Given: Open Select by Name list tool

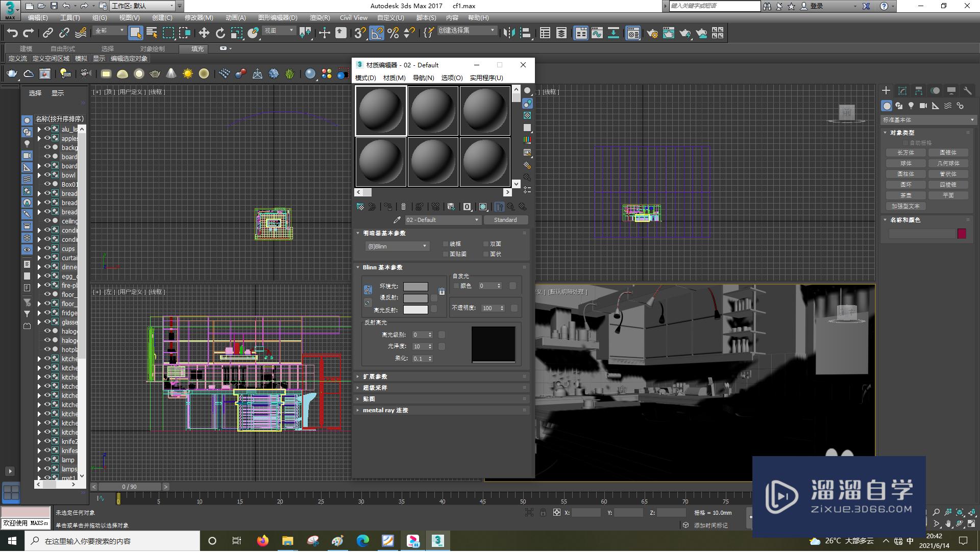Looking at the screenshot, I should pyautogui.click(x=152, y=33).
